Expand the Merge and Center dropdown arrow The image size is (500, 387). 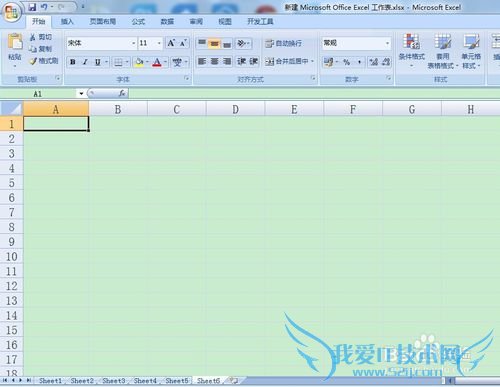[x=312, y=61]
